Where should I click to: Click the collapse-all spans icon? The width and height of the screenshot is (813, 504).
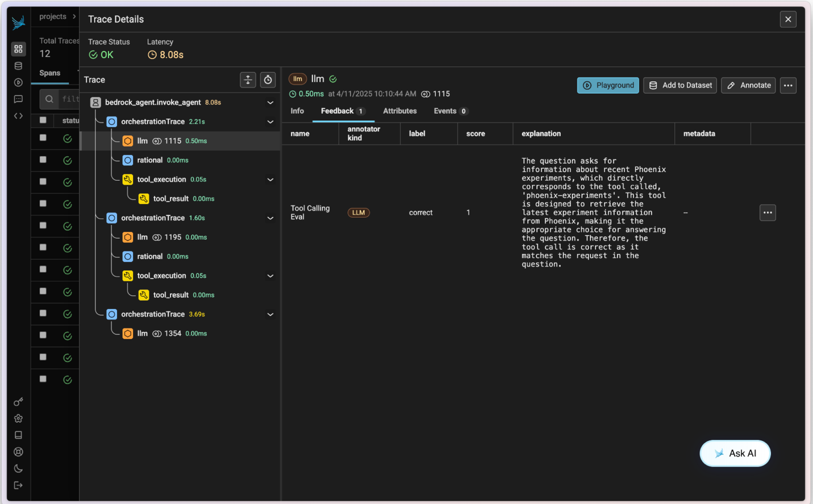pyautogui.click(x=248, y=80)
